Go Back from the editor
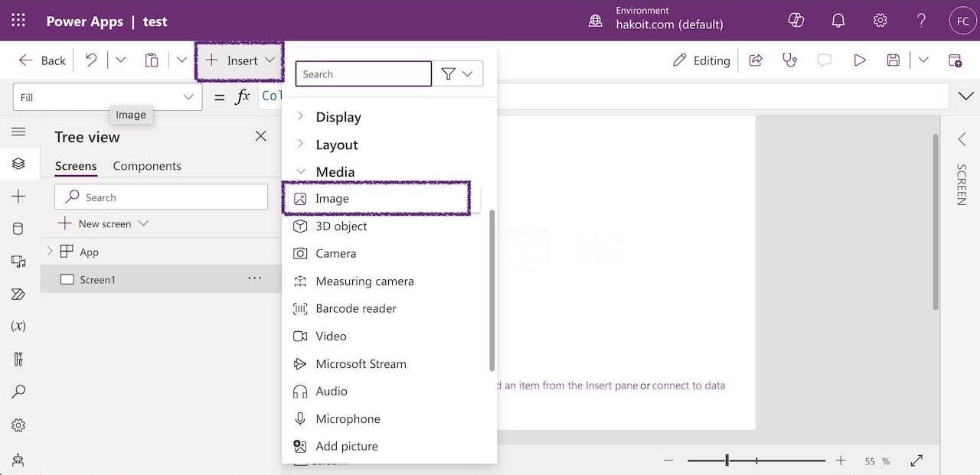 [43, 60]
